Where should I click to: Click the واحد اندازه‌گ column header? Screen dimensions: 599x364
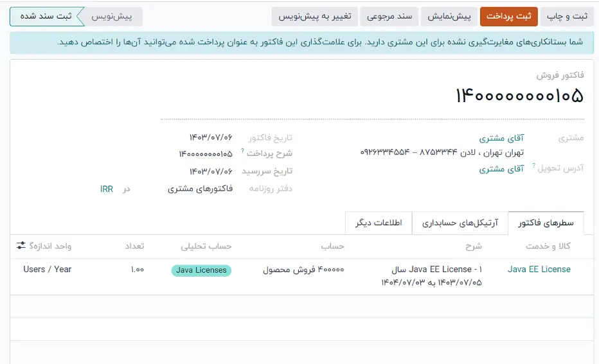50,246
